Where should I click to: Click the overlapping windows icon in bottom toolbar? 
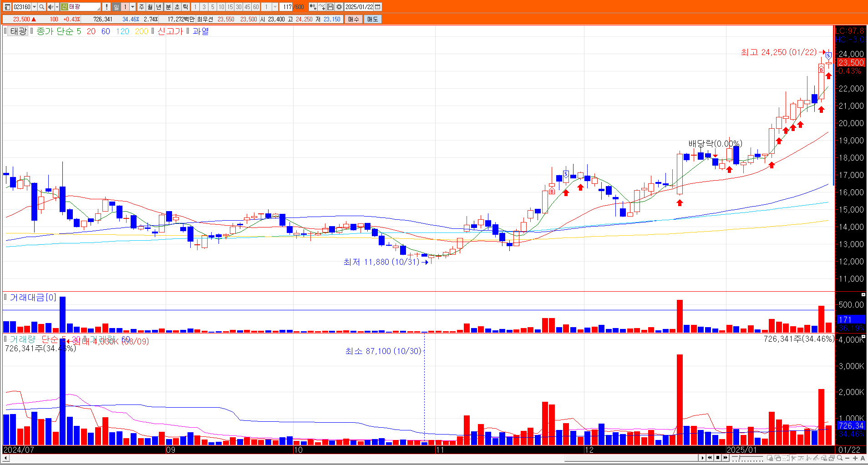tap(778, 458)
